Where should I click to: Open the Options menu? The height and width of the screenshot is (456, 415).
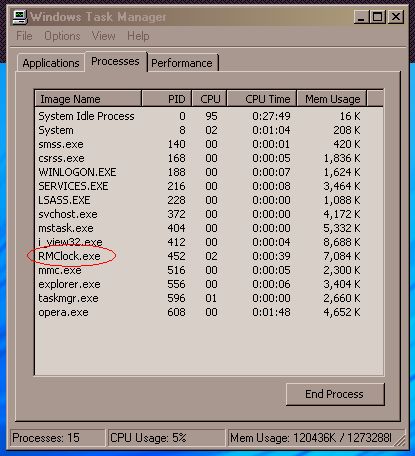click(62, 36)
